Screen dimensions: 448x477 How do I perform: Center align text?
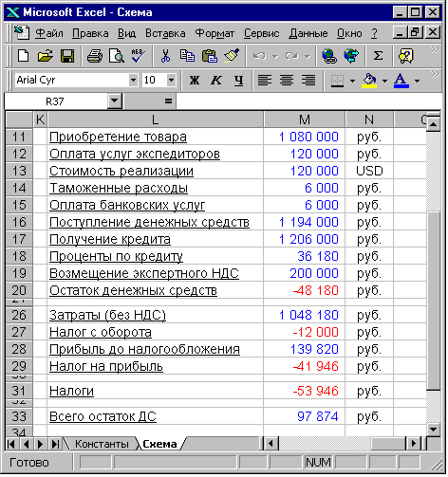click(287, 81)
